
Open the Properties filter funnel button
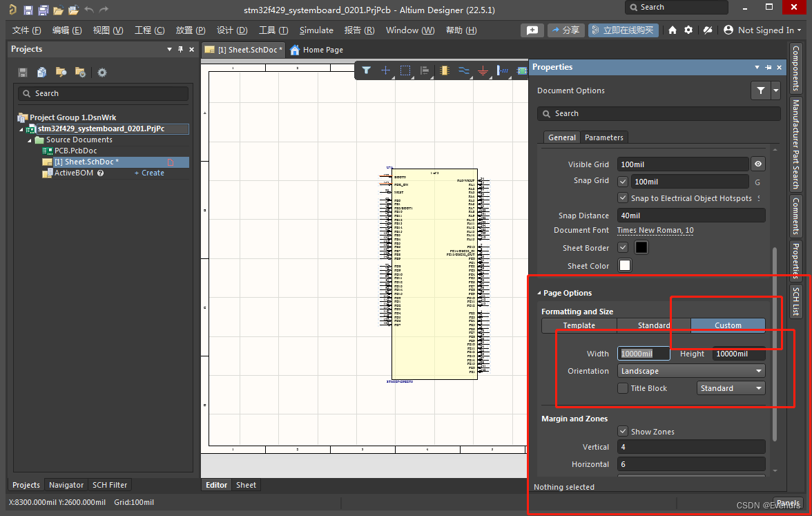click(761, 90)
